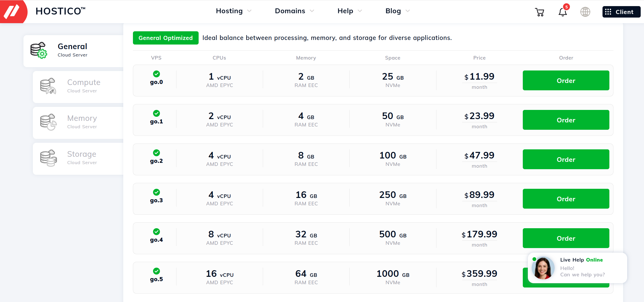Select the General Cloud Server tab

(73, 51)
